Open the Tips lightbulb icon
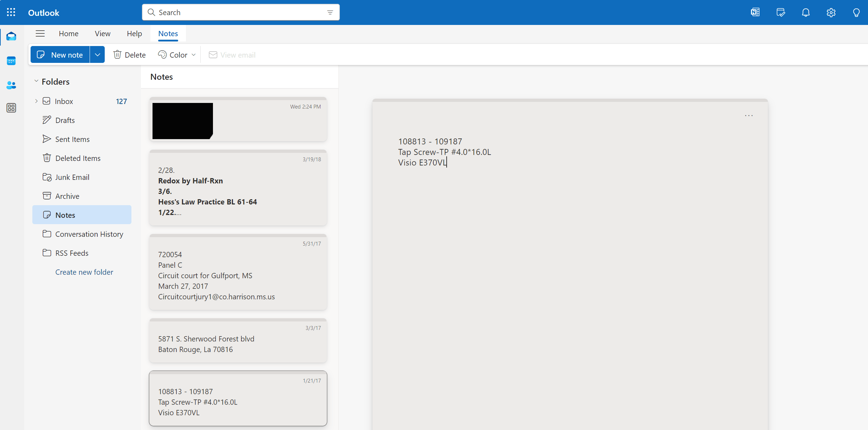The height and width of the screenshot is (430, 868). [856, 12]
